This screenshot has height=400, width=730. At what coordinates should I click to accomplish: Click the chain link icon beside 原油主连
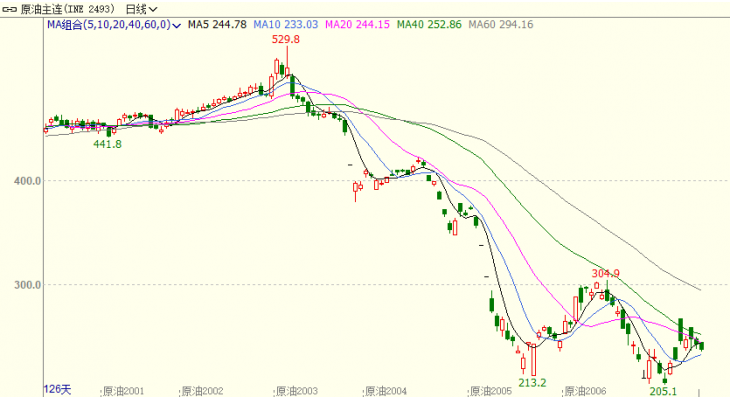[x=9, y=7]
